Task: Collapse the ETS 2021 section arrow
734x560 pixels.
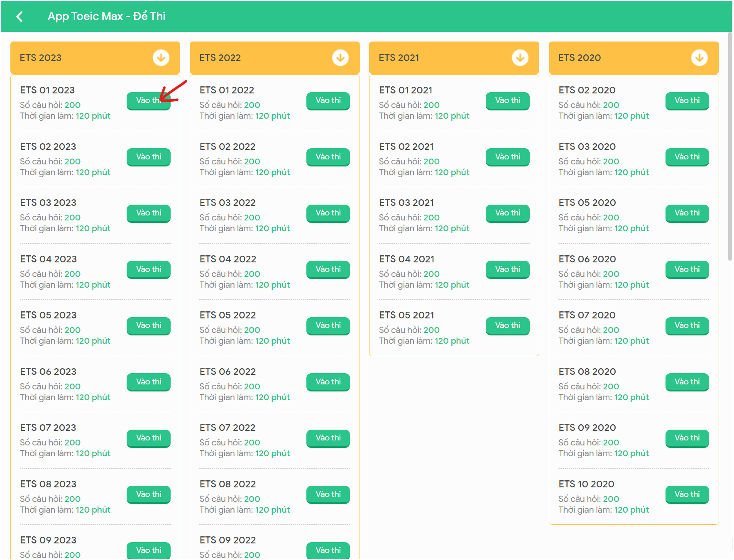Action: 519,58
